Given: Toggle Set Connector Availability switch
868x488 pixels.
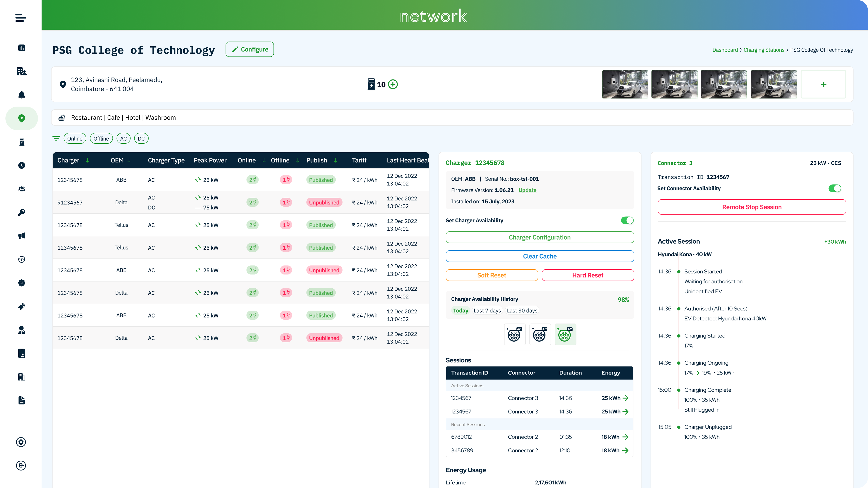Looking at the screenshot, I should pyautogui.click(x=835, y=188).
